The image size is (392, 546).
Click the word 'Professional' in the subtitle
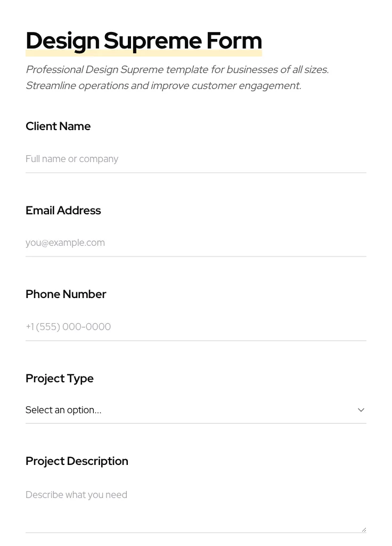[x=54, y=70]
